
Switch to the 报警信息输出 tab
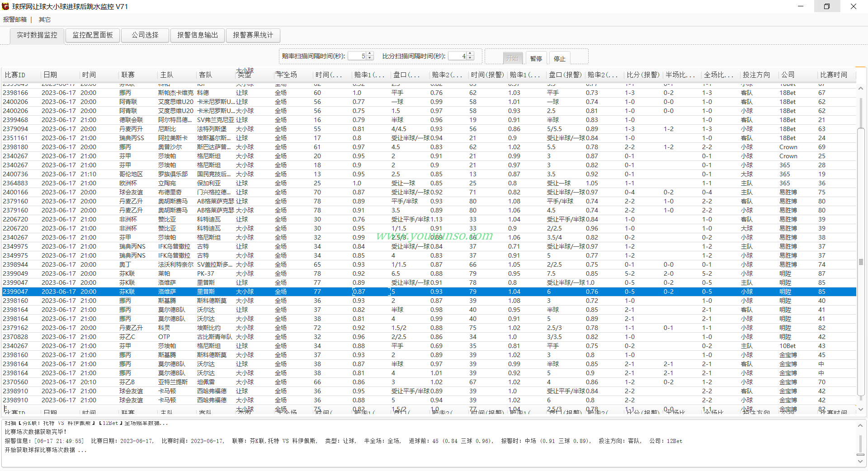pyautogui.click(x=198, y=35)
